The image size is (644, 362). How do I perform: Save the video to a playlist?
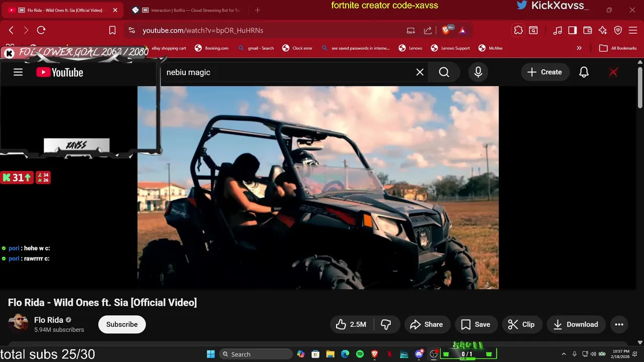(x=476, y=324)
